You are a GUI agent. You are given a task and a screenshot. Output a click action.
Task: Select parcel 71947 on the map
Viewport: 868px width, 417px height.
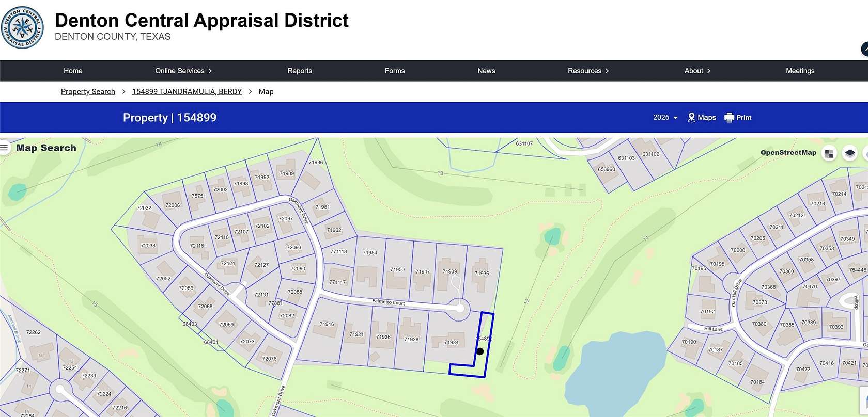(x=423, y=271)
